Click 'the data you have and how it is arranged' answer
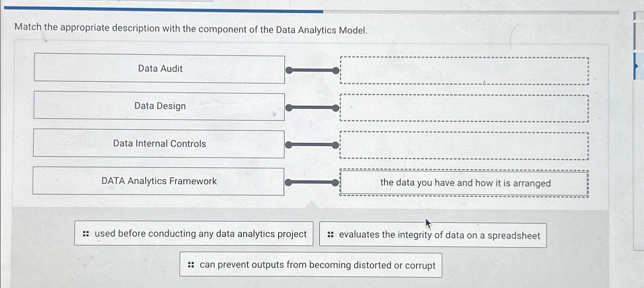This screenshot has width=644, height=288. click(464, 183)
